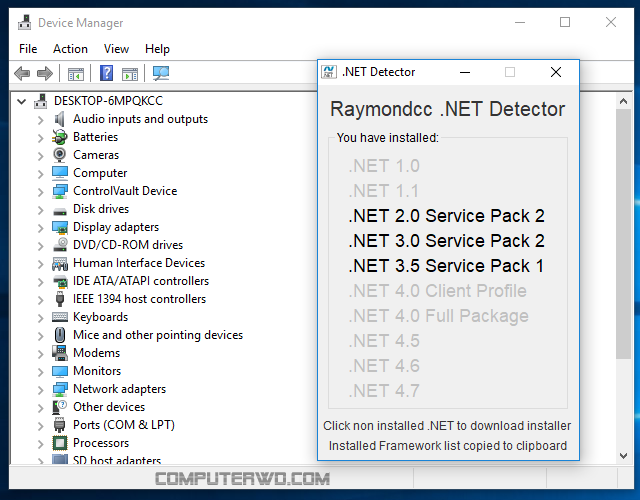Collapse the DESKTOP-6MPQKCC root node
640x500 pixels.
(22, 101)
